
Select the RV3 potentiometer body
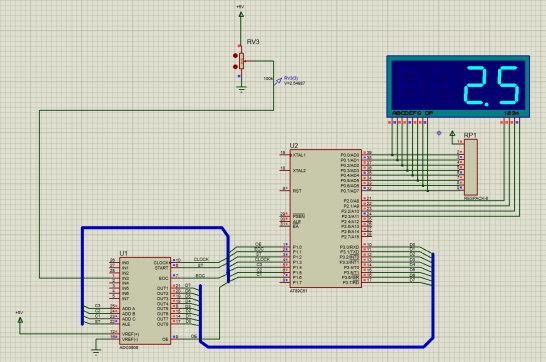coord(241,62)
